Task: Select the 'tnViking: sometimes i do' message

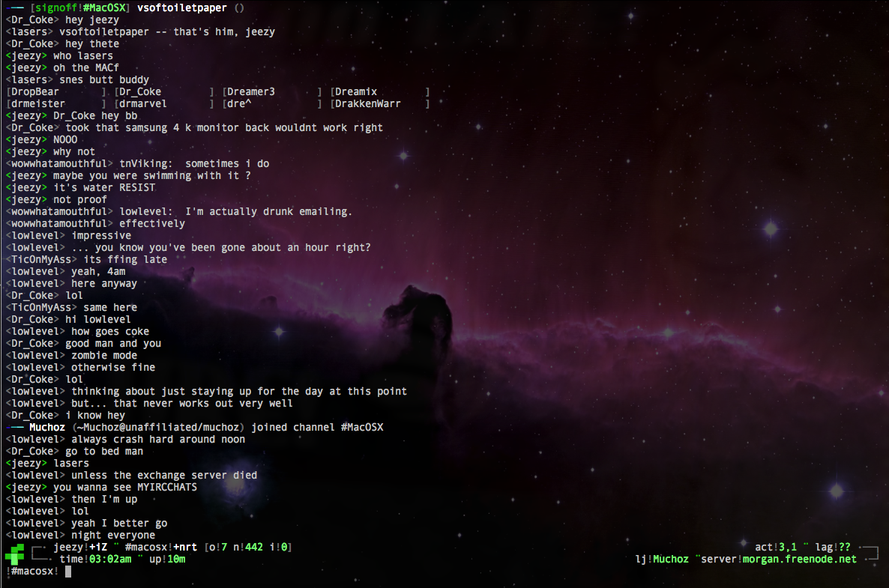Action: tap(194, 164)
